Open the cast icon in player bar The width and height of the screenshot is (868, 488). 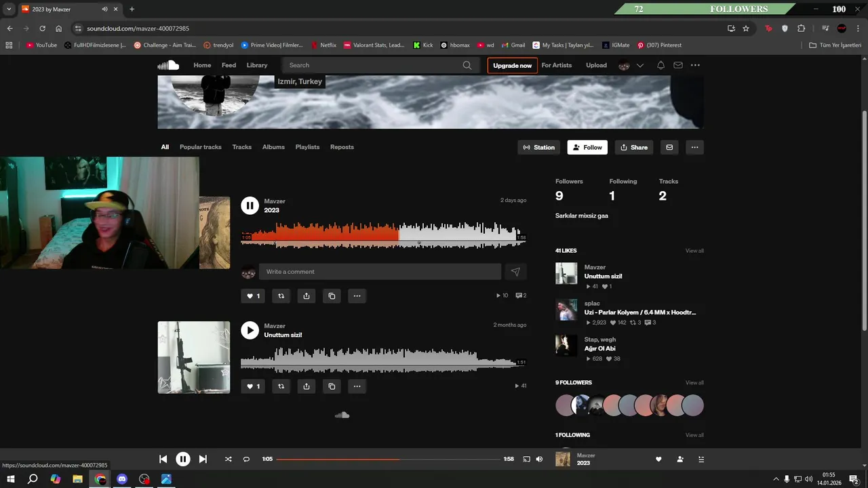(x=526, y=459)
